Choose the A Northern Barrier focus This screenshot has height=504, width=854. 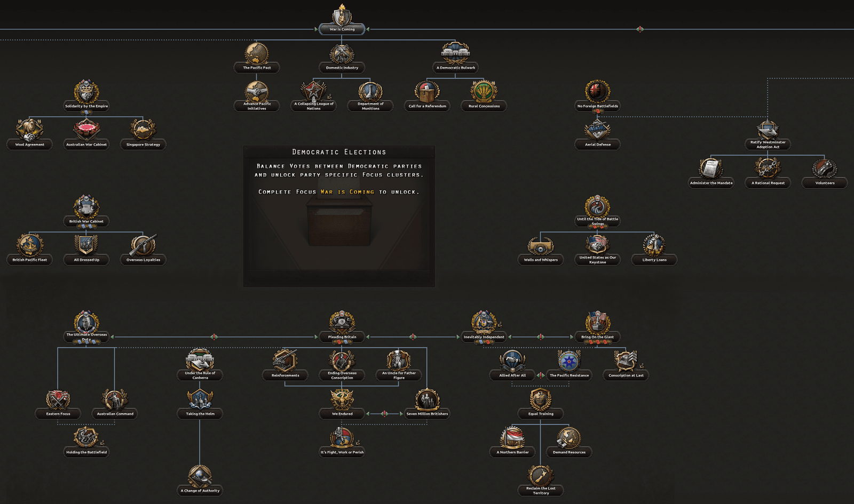[512, 443]
